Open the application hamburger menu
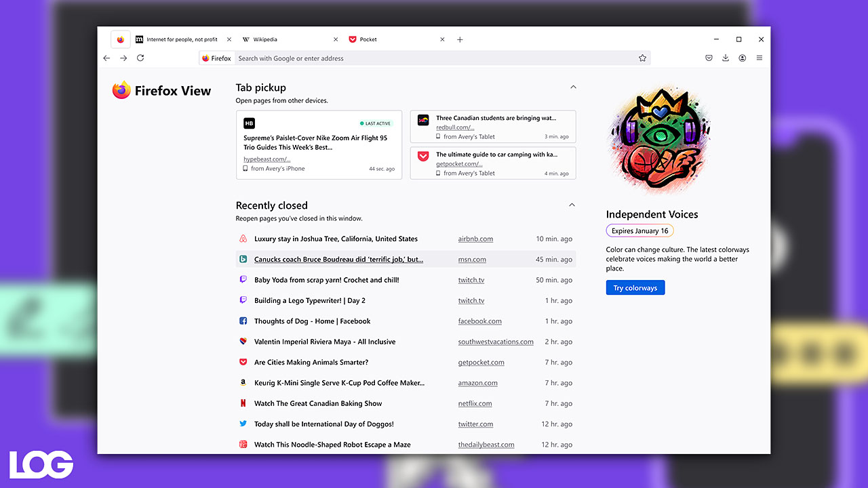The image size is (868, 488). (x=759, y=58)
